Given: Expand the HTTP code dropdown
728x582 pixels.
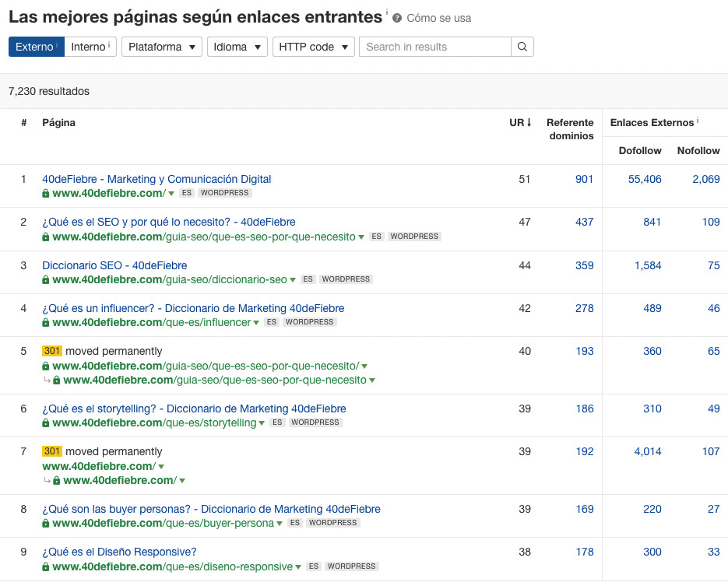Looking at the screenshot, I should [313, 47].
